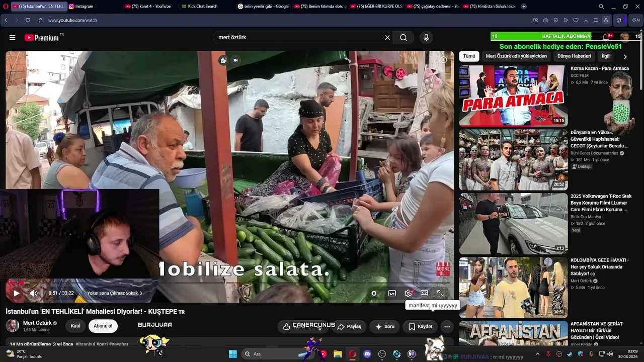Open the Para Atmaca video thumbnail
644x362 pixels.
513,95
